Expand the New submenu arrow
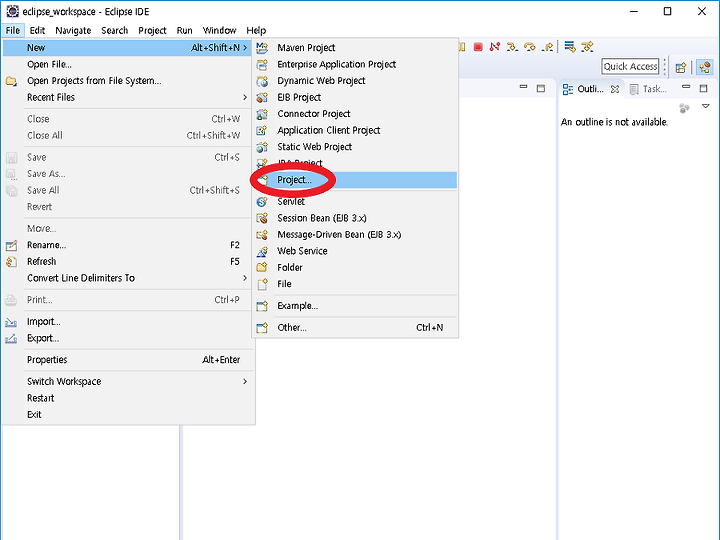The image size is (720, 540). [245, 48]
